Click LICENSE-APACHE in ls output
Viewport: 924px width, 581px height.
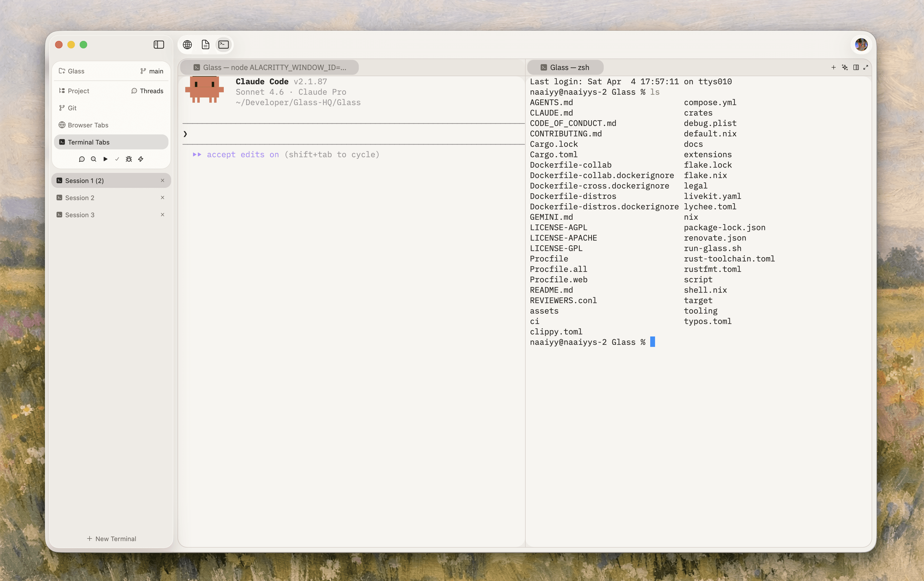click(x=563, y=238)
